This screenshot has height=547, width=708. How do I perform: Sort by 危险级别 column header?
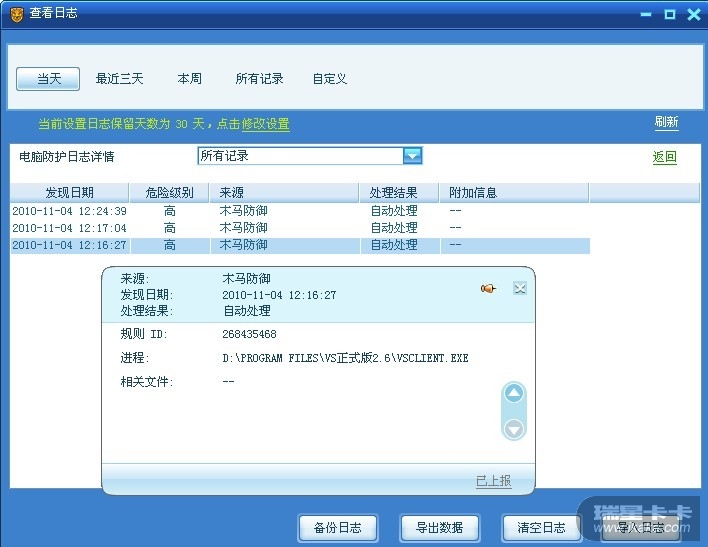(x=169, y=193)
